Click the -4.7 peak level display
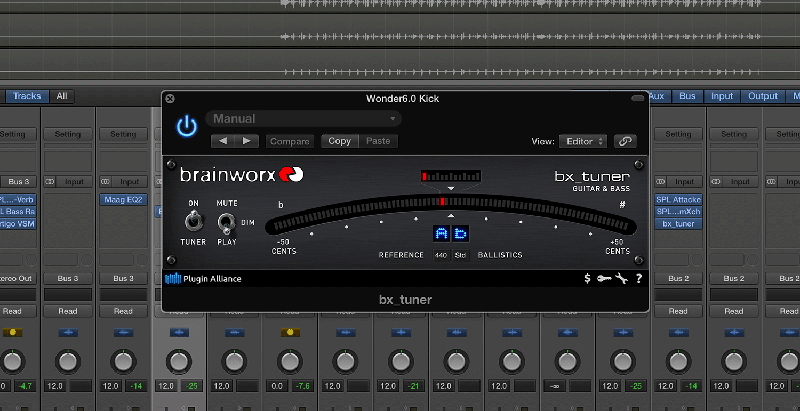Image resolution: width=800 pixels, height=411 pixels. tap(26, 386)
